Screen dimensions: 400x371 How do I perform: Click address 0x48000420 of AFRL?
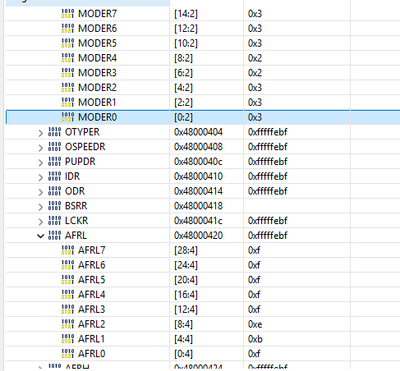pos(198,235)
